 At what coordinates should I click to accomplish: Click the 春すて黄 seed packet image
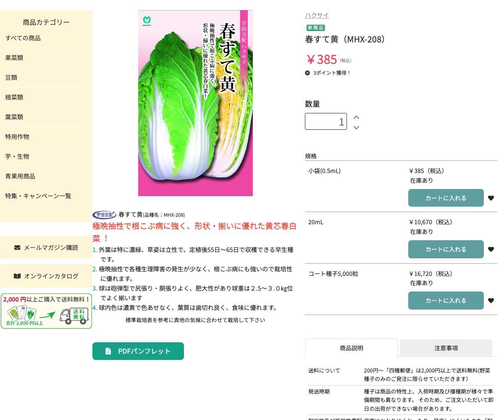tap(195, 103)
